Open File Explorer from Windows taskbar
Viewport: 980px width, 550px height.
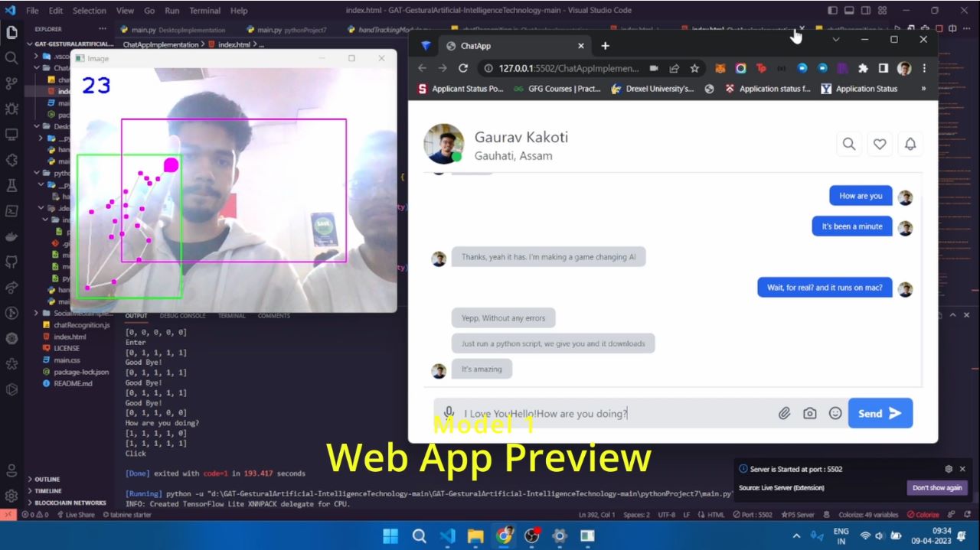tap(475, 535)
